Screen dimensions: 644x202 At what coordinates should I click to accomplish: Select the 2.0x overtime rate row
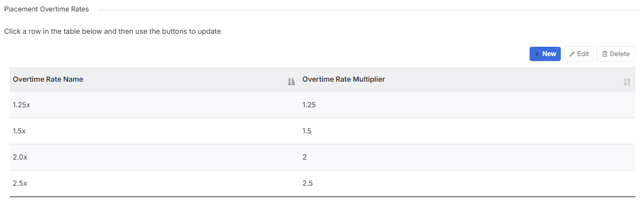click(322, 157)
